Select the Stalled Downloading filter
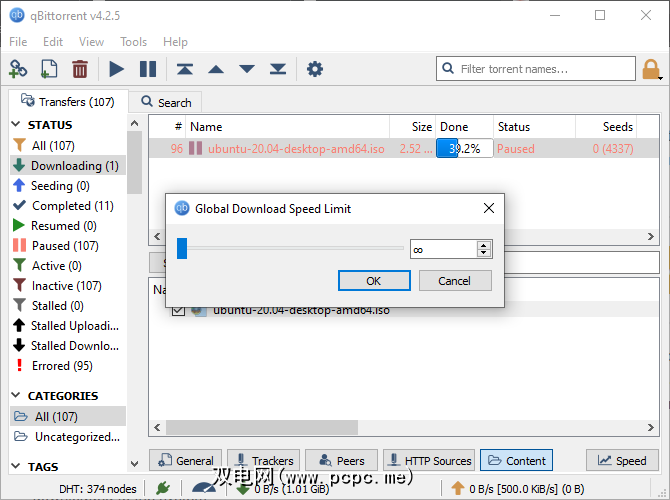This screenshot has height=500, width=670. click(68, 346)
